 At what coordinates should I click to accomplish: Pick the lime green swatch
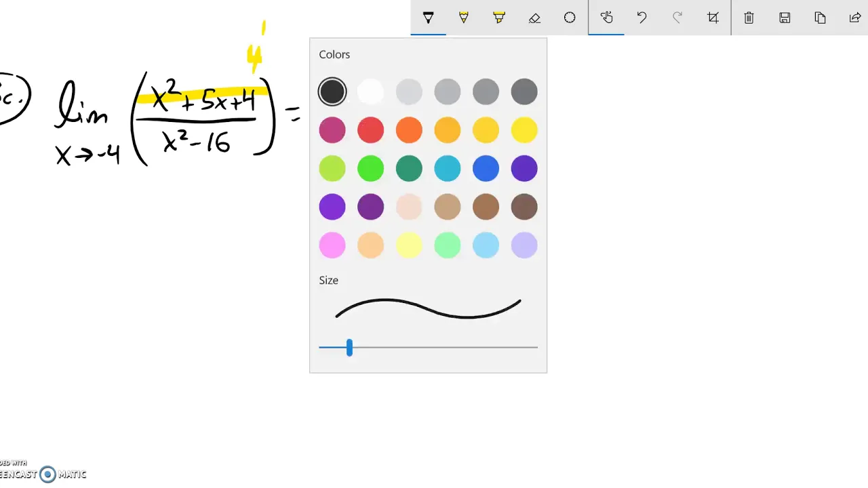pos(332,168)
